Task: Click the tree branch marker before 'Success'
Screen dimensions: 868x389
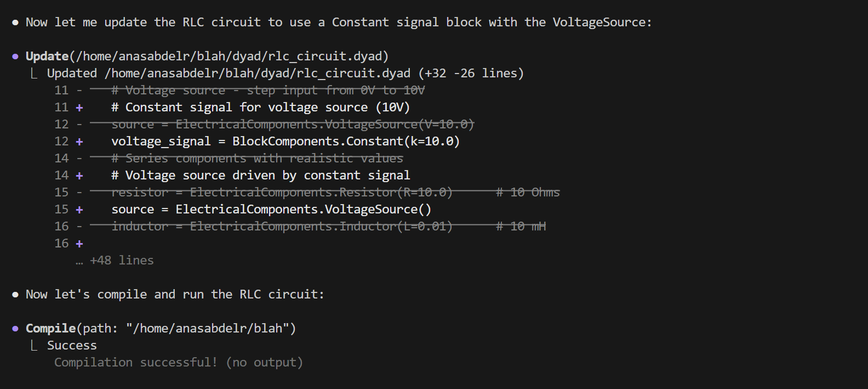Action: [x=34, y=346]
